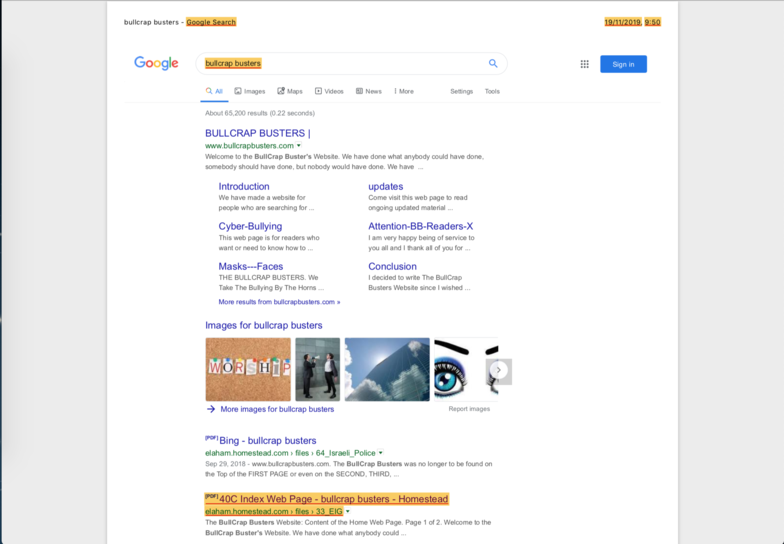Open the Attention-BB-Readers-X sitelink

pyautogui.click(x=420, y=226)
